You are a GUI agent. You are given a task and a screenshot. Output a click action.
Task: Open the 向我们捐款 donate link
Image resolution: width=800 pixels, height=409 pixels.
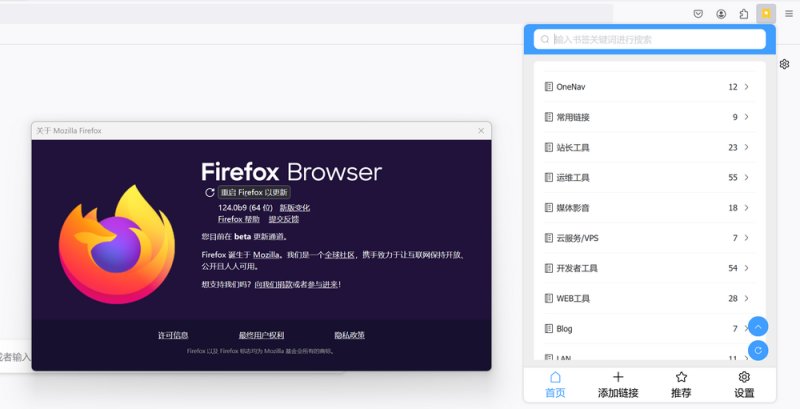(273, 285)
